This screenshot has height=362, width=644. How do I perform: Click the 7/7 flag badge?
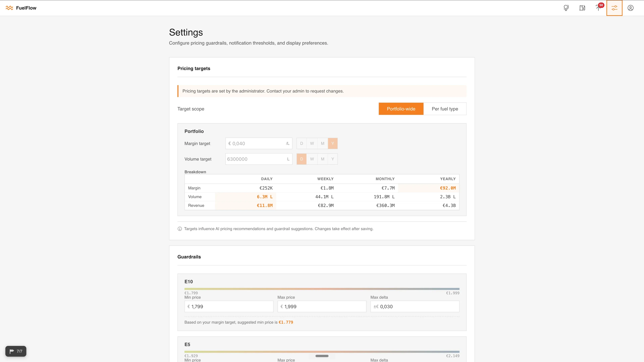pos(16,351)
